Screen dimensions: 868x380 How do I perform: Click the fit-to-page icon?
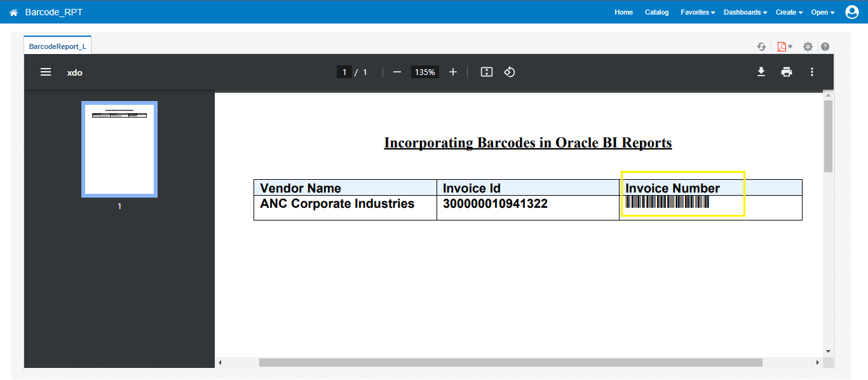coord(486,72)
